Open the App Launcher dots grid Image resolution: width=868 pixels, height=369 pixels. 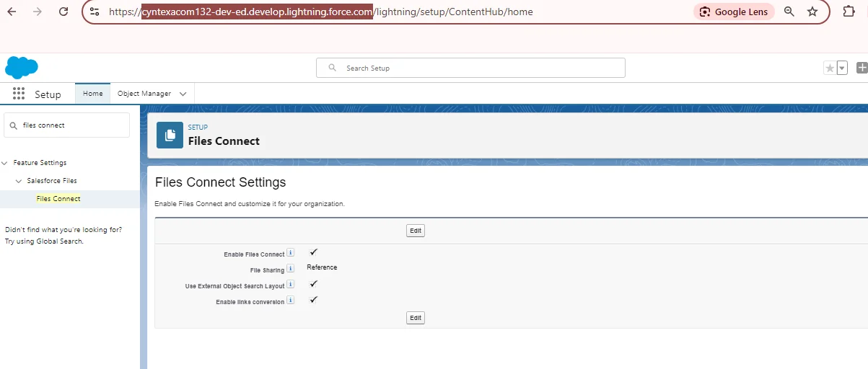[x=19, y=94]
